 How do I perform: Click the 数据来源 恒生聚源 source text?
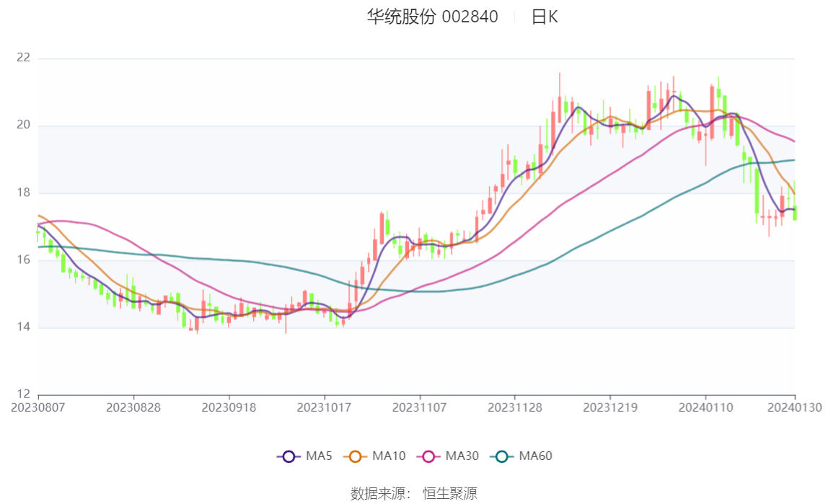[x=414, y=493]
